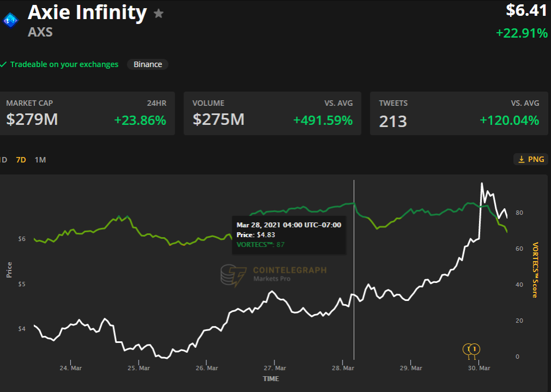The image size is (551, 392).
Task: Click the 30. Mar date label
Action: [x=479, y=368]
